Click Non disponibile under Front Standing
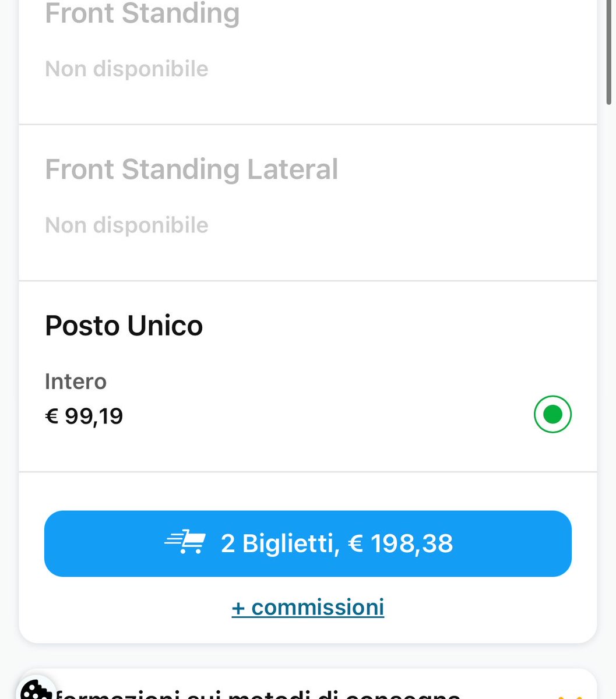Viewport: 616px width, 699px height. coord(126,69)
